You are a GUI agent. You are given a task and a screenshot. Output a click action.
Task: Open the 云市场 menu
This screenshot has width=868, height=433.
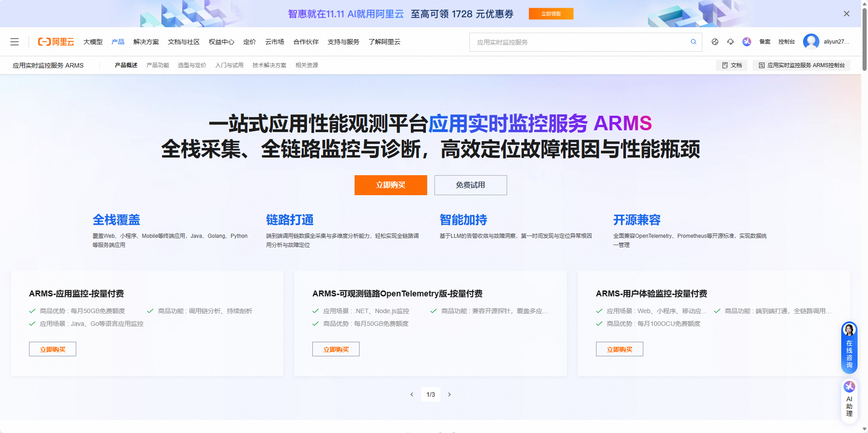[275, 42]
